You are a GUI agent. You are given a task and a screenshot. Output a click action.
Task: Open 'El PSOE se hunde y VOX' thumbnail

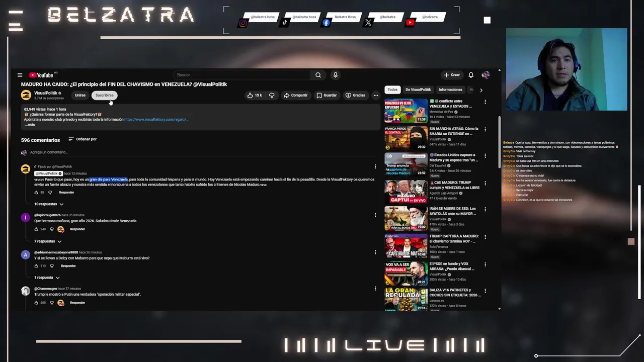[x=406, y=273]
